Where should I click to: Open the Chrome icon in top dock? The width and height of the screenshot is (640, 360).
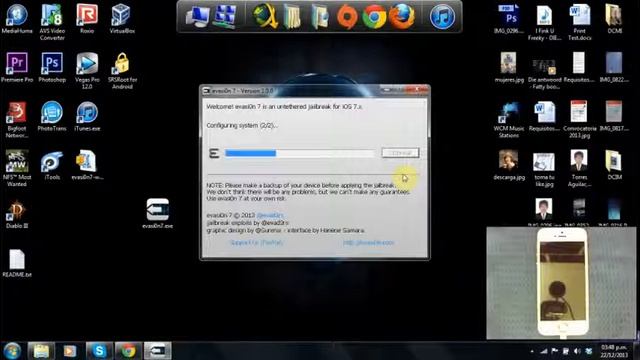pos(374,17)
